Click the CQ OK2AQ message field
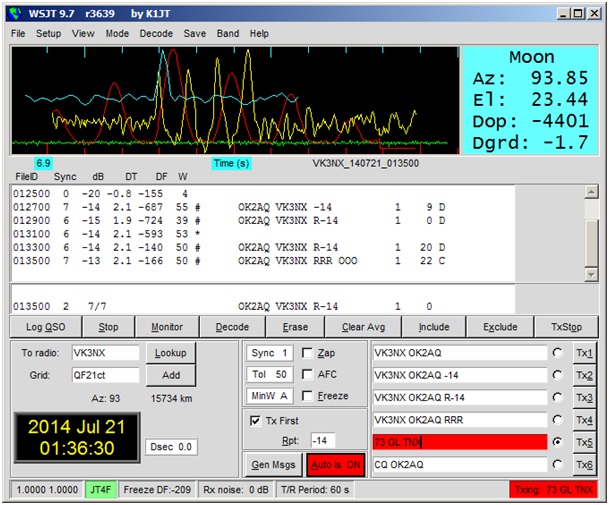Screen dimensions: 609x505 click(460, 465)
